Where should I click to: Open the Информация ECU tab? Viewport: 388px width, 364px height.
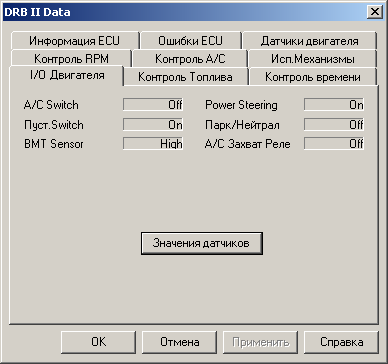[74, 41]
